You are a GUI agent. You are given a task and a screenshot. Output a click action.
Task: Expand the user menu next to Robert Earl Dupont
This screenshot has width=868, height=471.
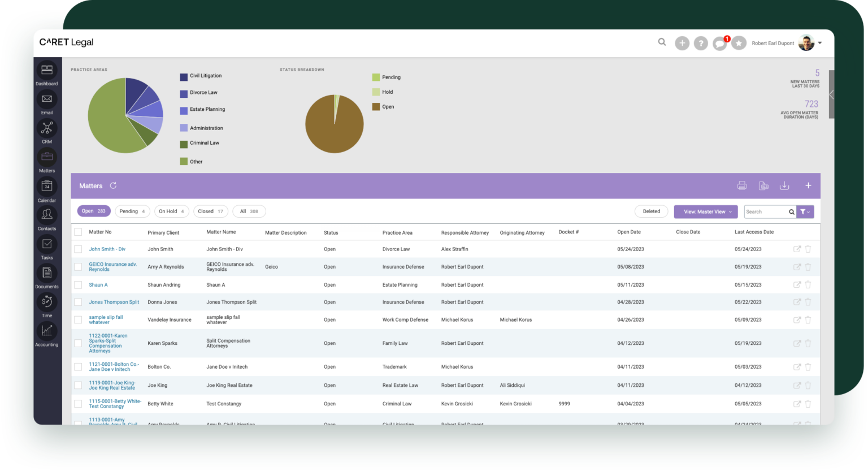point(820,43)
